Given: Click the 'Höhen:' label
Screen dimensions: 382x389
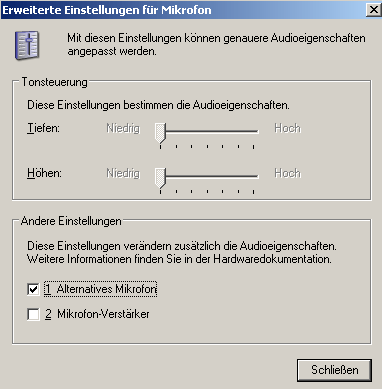Looking at the screenshot, I should (44, 173).
